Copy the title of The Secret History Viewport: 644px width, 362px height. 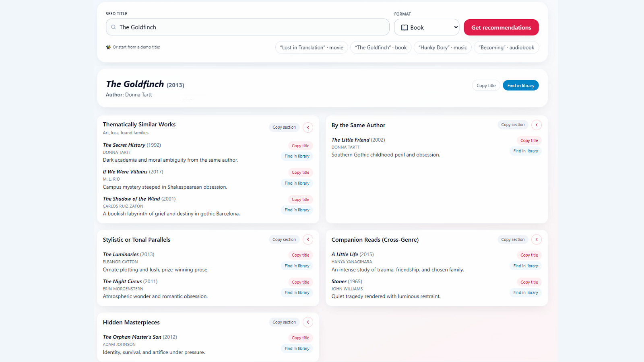pyautogui.click(x=300, y=146)
